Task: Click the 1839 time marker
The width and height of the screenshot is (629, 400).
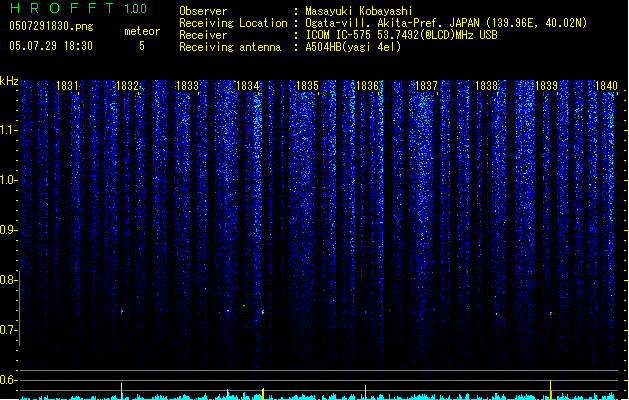Action: point(546,86)
